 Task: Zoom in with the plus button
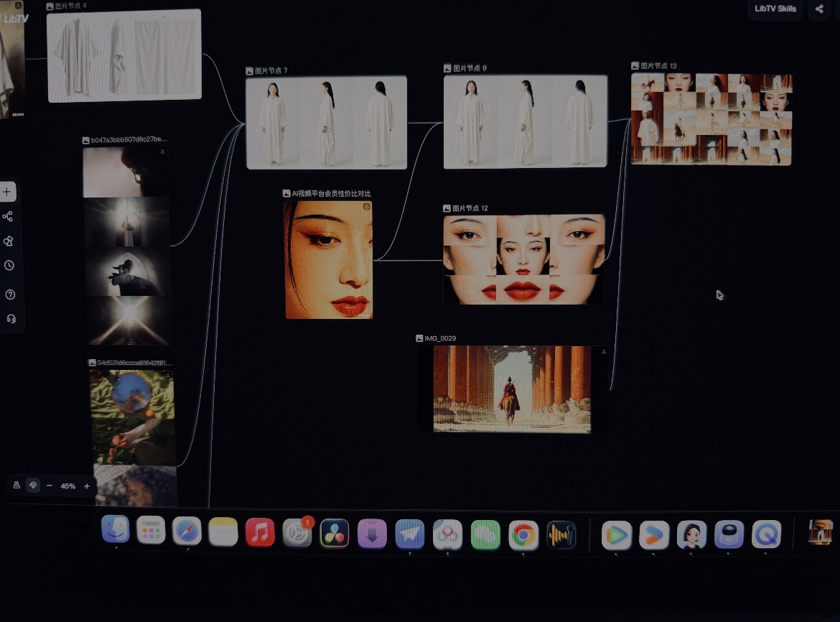(x=87, y=486)
